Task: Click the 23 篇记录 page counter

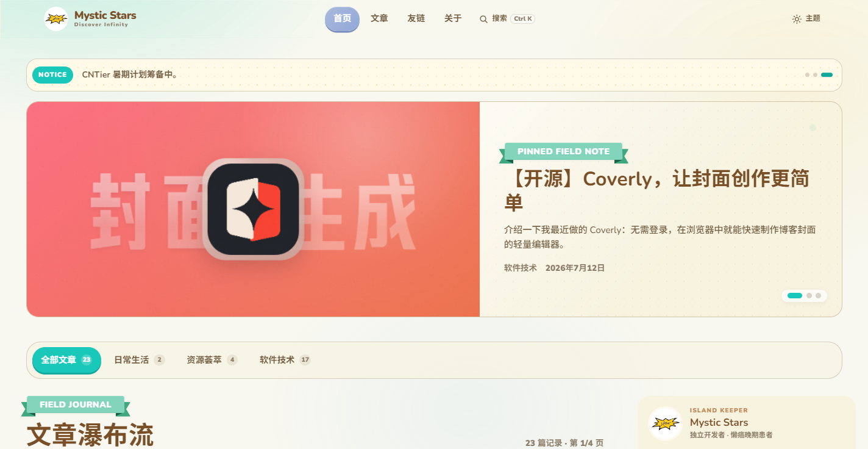Action: pyautogui.click(x=564, y=443)
